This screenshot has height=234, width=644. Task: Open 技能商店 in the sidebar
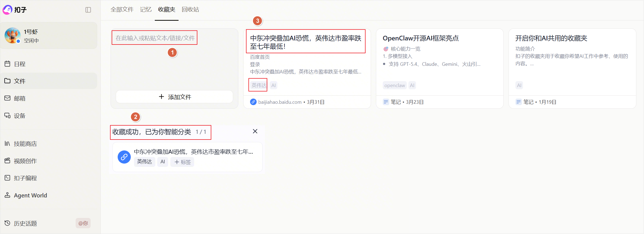click(x=49, y=144)
